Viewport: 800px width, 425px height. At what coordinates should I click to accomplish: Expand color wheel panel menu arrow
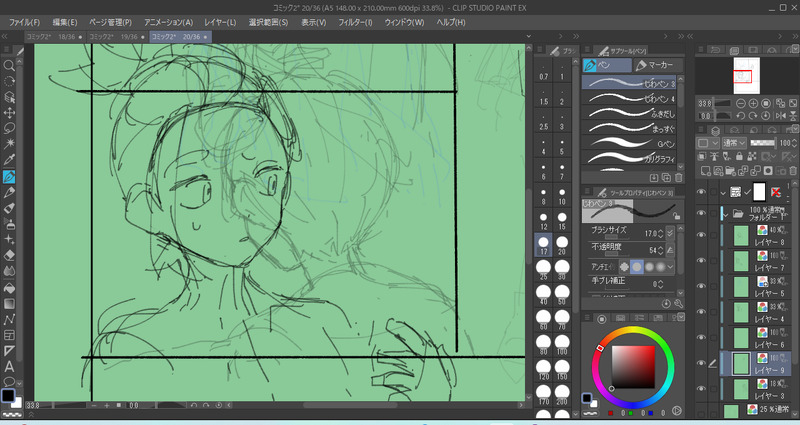click(x=681, y=317)
